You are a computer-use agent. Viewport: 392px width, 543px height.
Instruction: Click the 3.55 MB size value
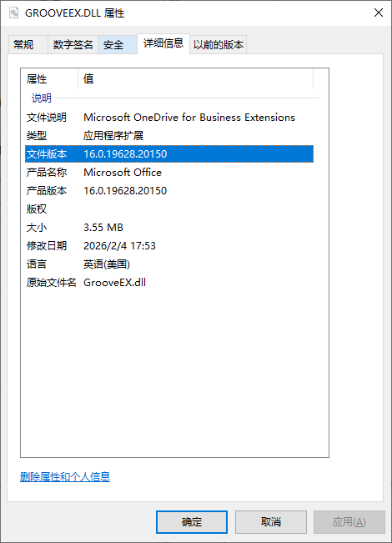pos(103,228)
